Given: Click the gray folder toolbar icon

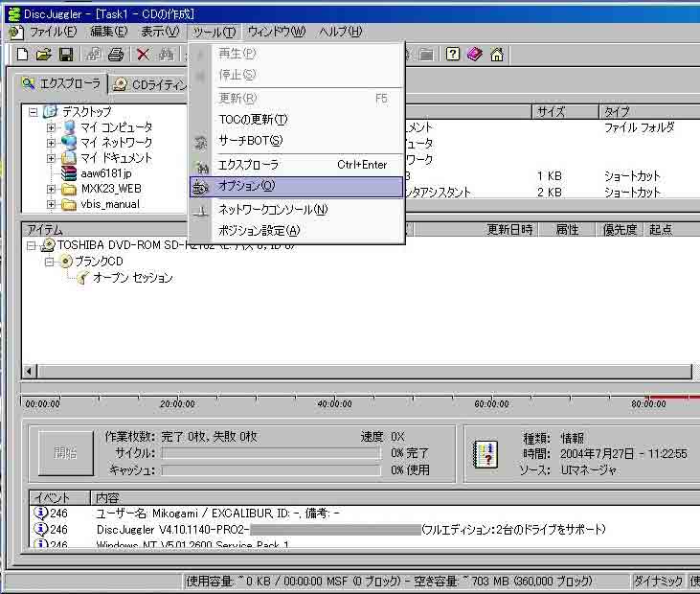Looking at the screenshot, I should (x=426, y=55).
